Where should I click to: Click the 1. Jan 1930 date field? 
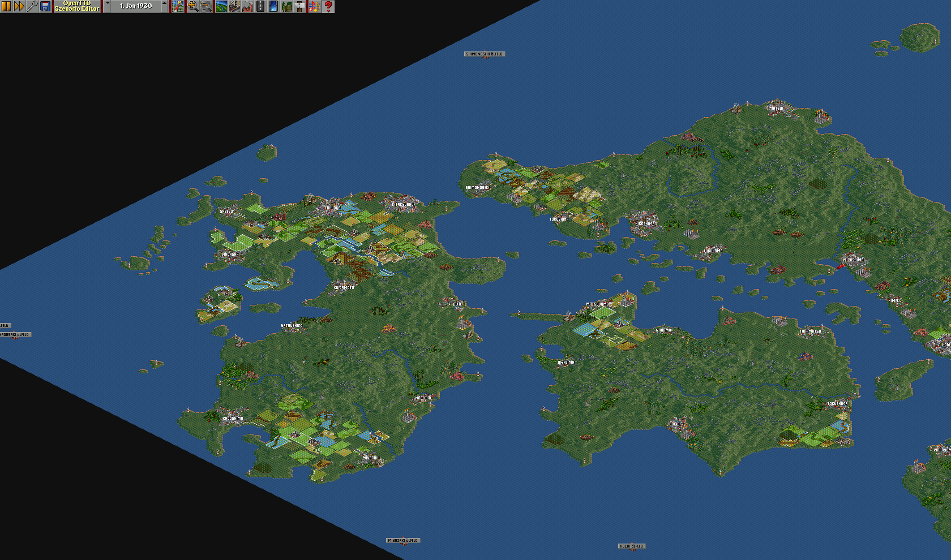tap(136, 6)
